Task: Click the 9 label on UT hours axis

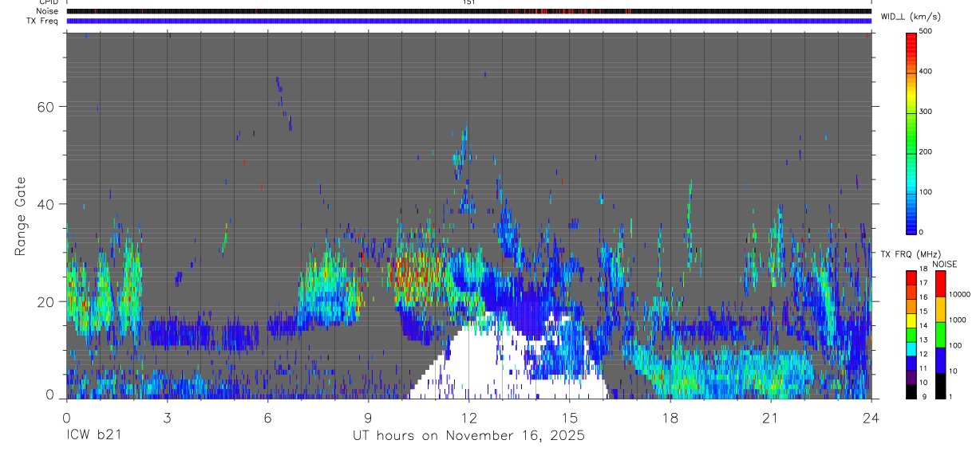Action: click(368, 418)
